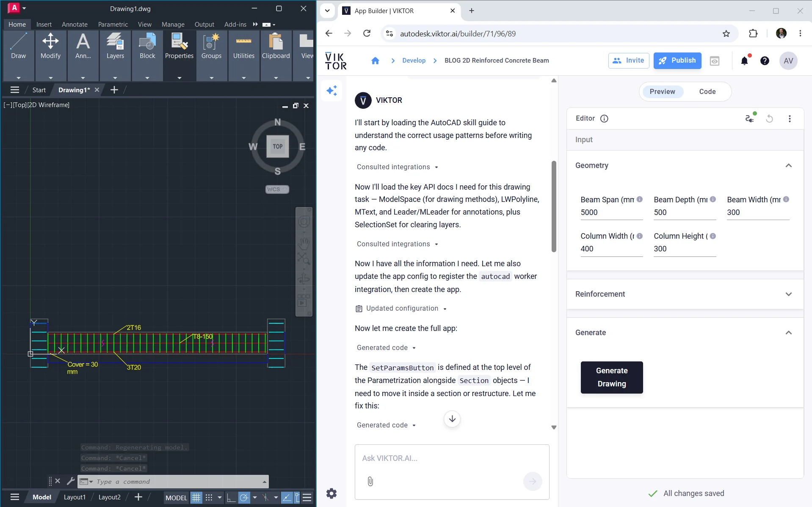Open the command line customization wrench
812x507 pixels.
71,481
